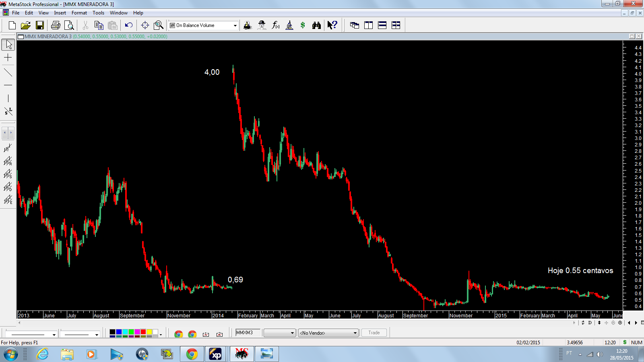Select the trendline drawing tool

8,72
